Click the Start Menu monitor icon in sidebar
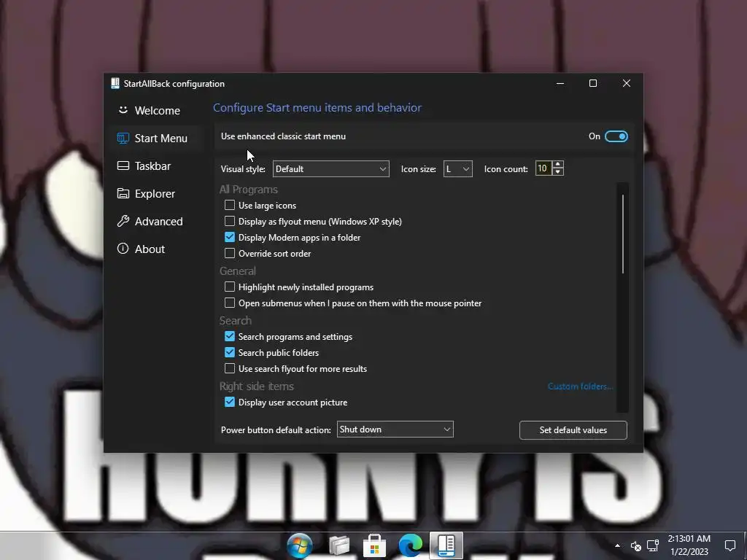Viewport: 747px width, 560px height. [123, 138]
